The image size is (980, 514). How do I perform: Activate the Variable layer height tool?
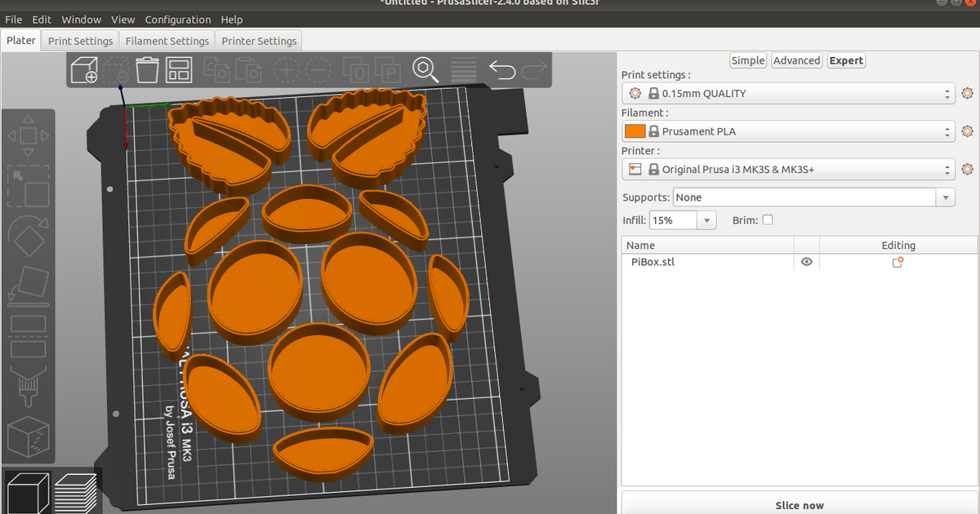463,70
